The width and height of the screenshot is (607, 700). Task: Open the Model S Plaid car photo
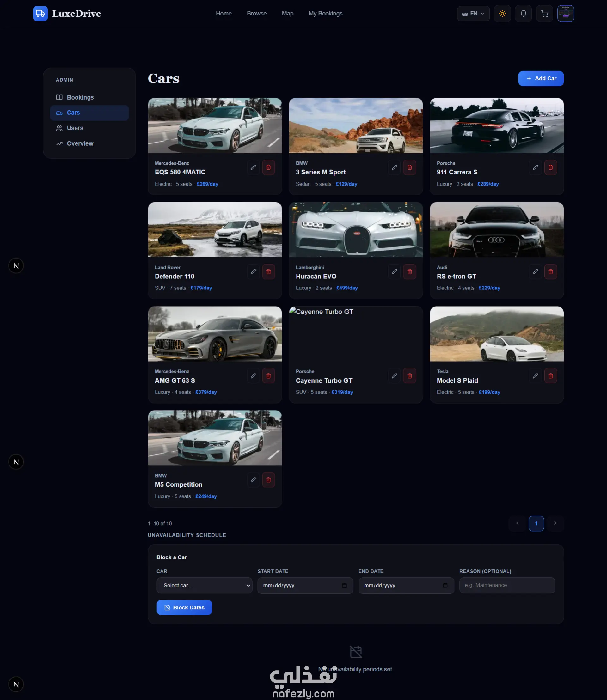tap(497, 334)
